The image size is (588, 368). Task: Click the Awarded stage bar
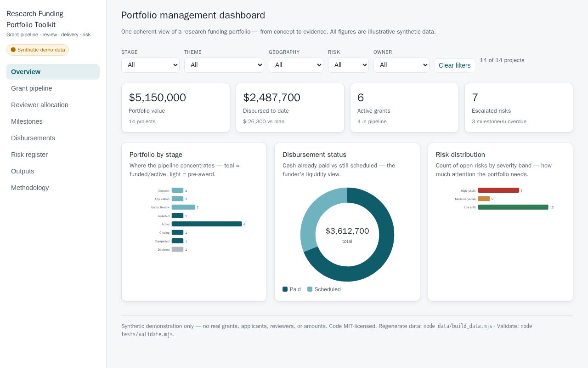pos(177,216)
